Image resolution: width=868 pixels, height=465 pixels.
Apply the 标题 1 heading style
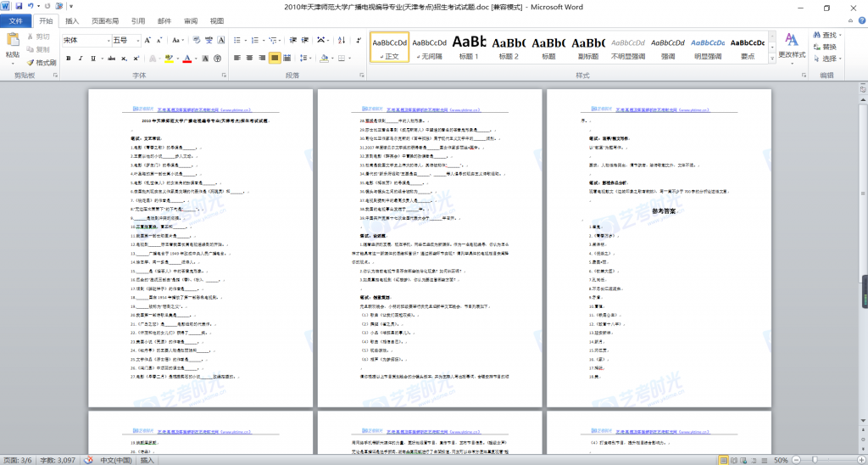(x=469, y=47)
